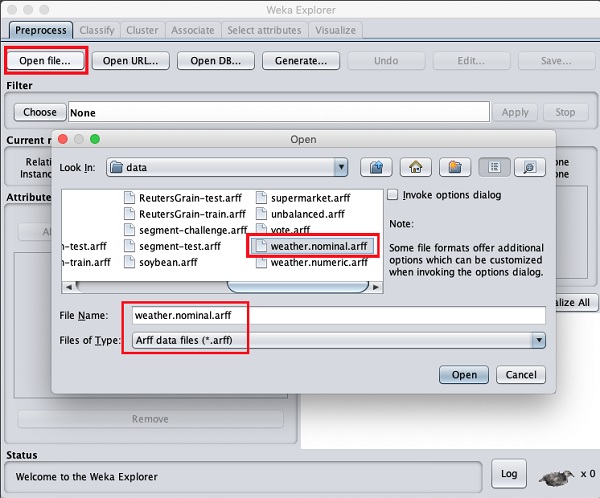Switch to Details view icon
Image resolution: width=600 pixels, height=498 pixels.
point(530,167)
